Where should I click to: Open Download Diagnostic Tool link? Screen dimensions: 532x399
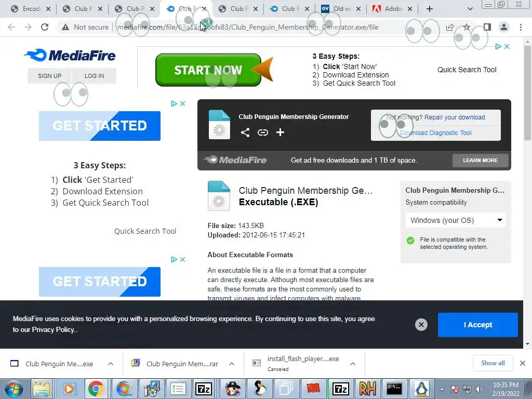pos(436,133)
